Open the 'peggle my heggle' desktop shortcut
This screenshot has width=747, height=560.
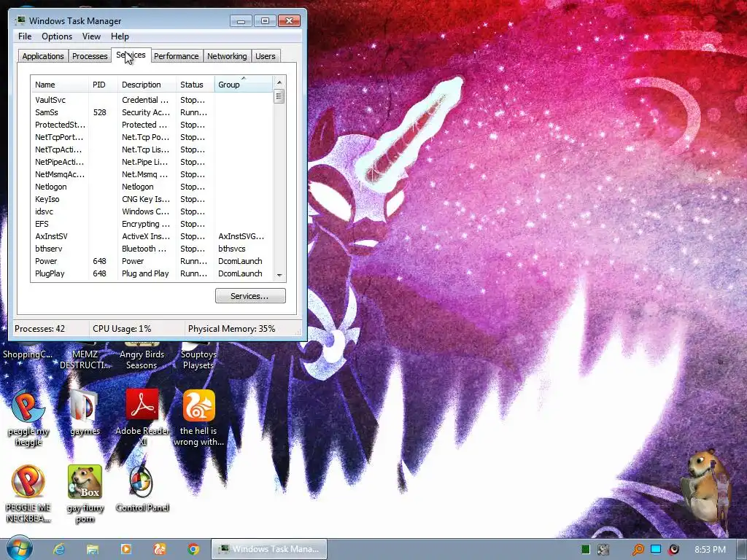pyautogui.click(x=28, y=418)
